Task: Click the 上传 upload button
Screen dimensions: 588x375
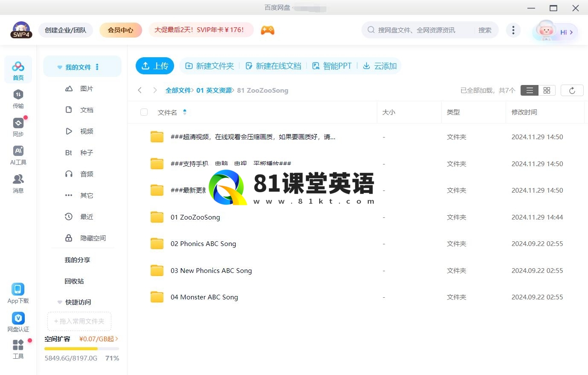Action: (x=155, y=66)
